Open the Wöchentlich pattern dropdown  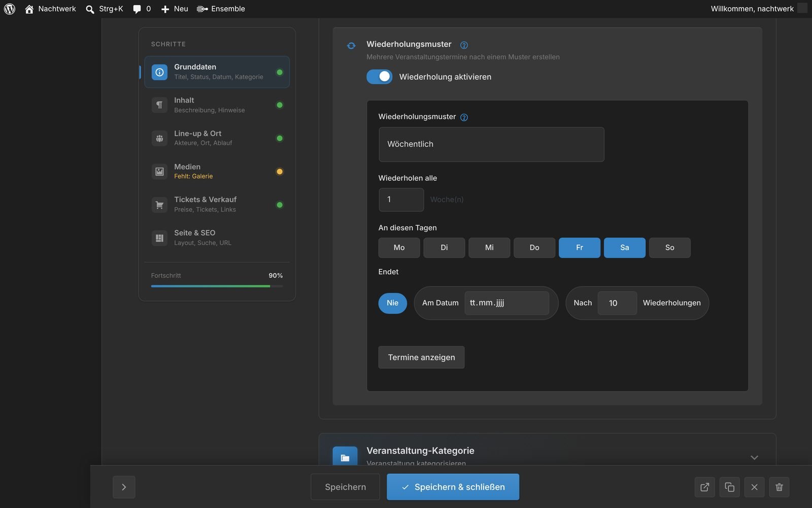click(491, 144)
